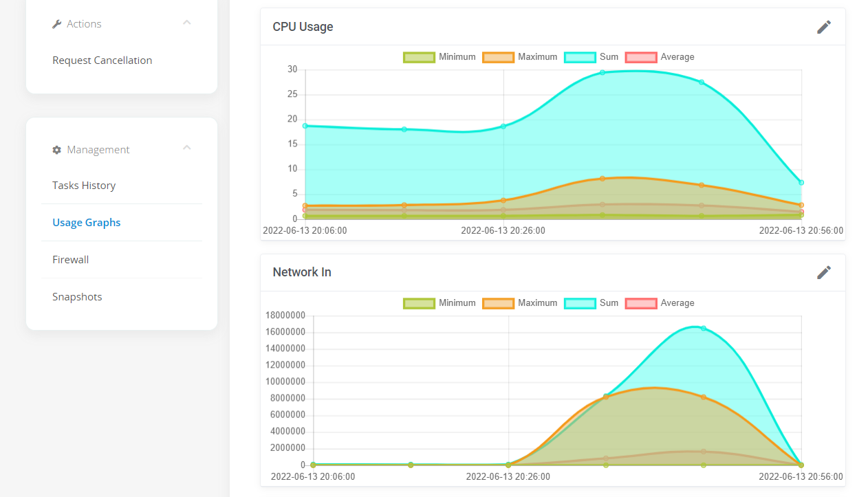Screen dimensions: 868x497
Task: Collapse the Actions section using its chevron
Action: (x=186, y=22)
